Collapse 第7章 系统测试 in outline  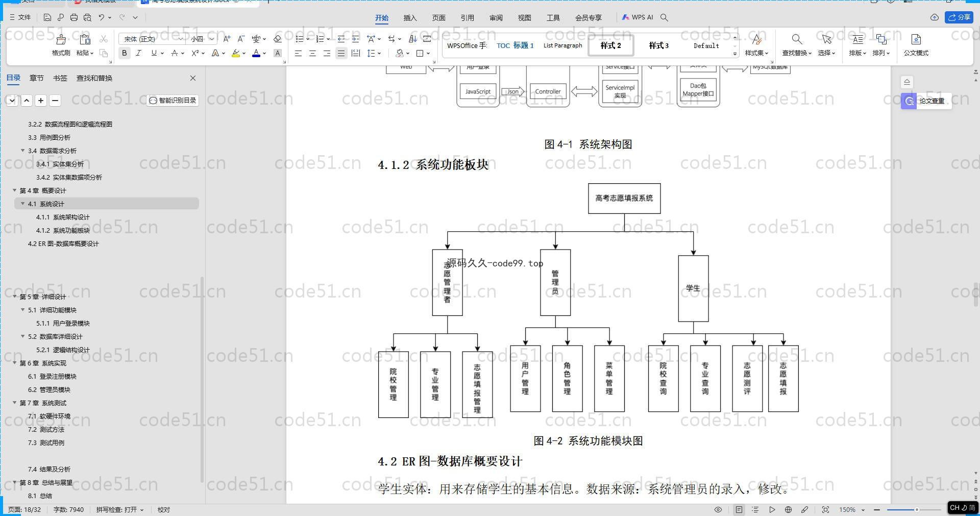(15, 403)
